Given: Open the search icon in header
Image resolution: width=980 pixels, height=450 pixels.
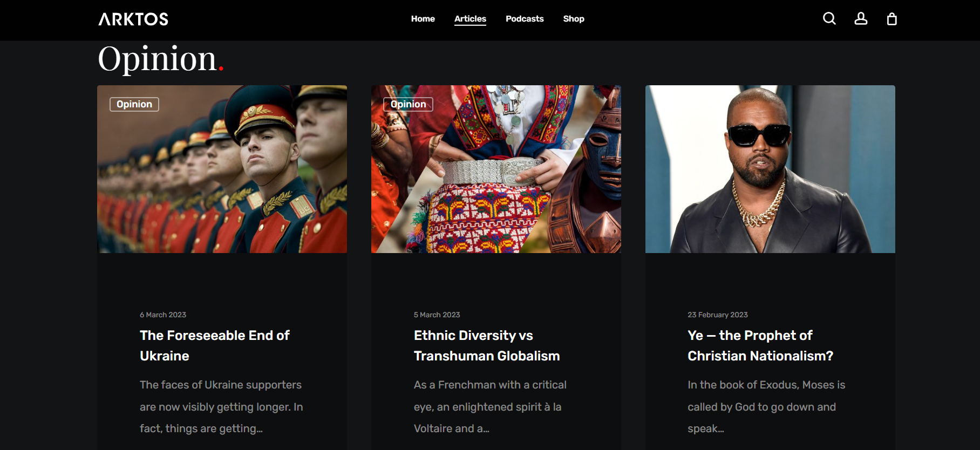Looking at the screenshot, I should click(829, 19).
